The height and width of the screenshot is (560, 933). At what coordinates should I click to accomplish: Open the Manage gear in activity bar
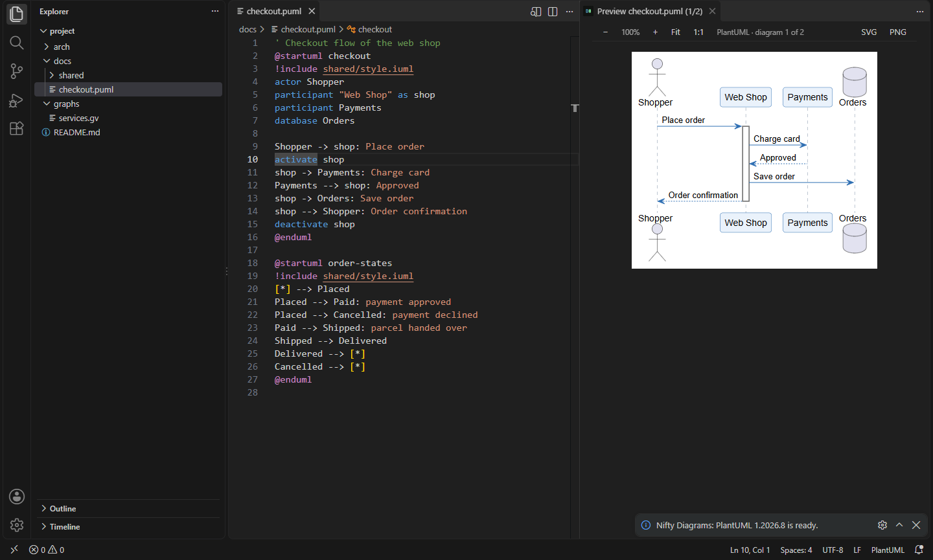pyautogui.click(x=17, y=525)
